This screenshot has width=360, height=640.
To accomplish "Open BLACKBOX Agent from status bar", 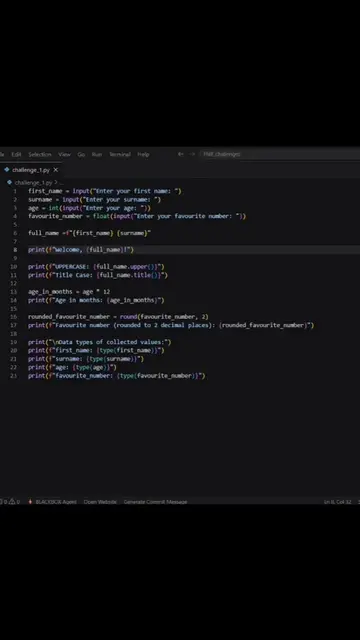I will [52, 502].
